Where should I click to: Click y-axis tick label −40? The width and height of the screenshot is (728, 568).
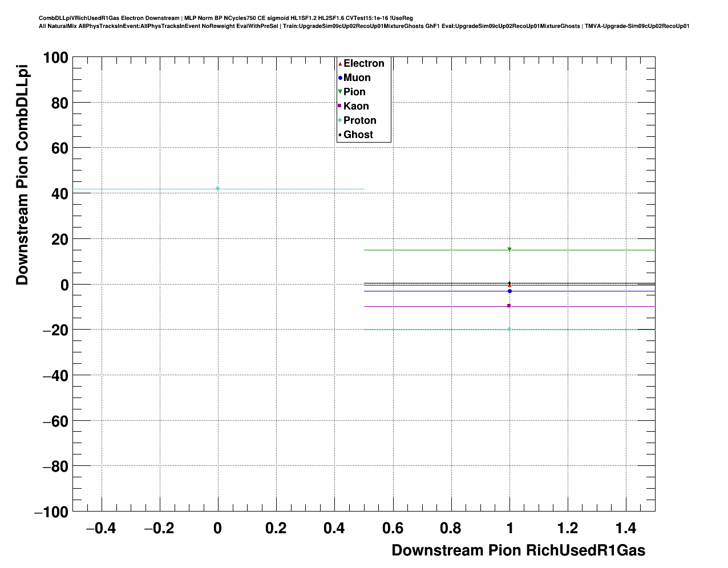pos(55,376)
